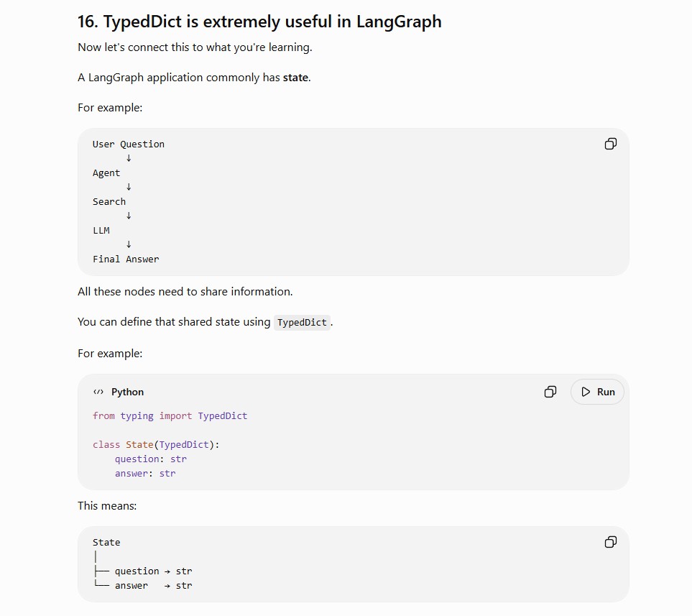Image resolution: width=692 pixels, height=616 pixels.
Task: Copy the State tree diagram block
Action: tap(610, 542)
